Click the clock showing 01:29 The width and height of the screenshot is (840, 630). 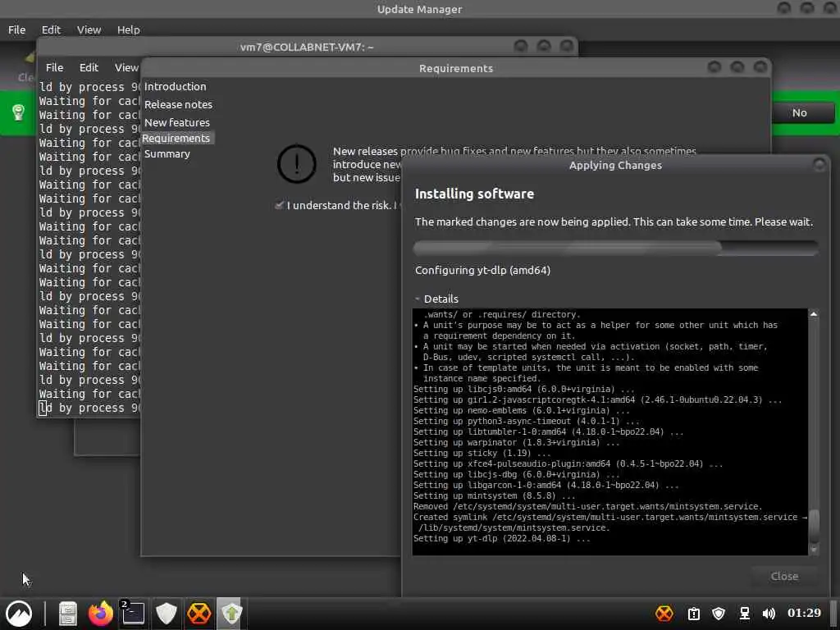pyautogui.click(x=804, y=613)
